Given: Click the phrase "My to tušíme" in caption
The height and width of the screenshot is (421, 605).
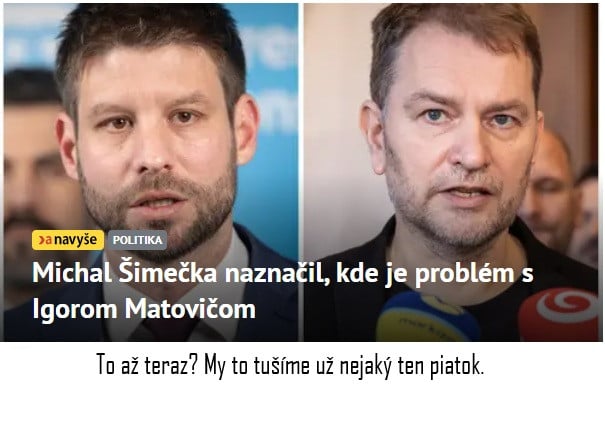Looking at the screenshot, I should click(x=257, y=365).
